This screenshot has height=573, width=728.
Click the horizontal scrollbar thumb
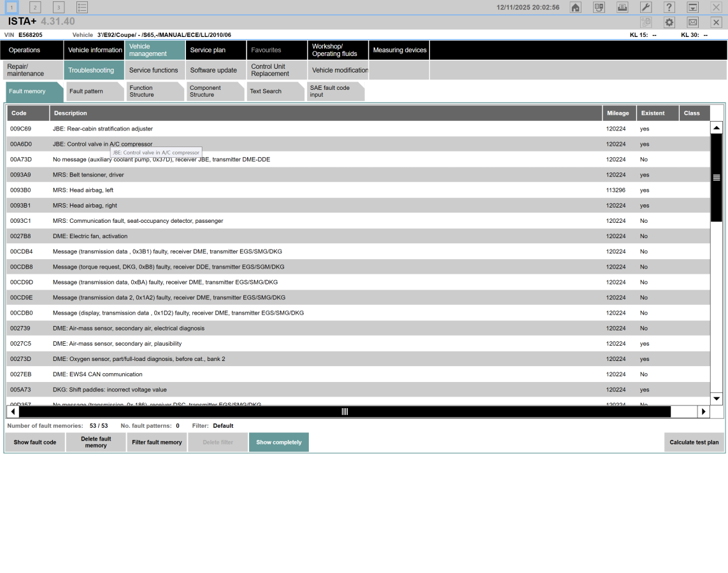tap(345, 412)
